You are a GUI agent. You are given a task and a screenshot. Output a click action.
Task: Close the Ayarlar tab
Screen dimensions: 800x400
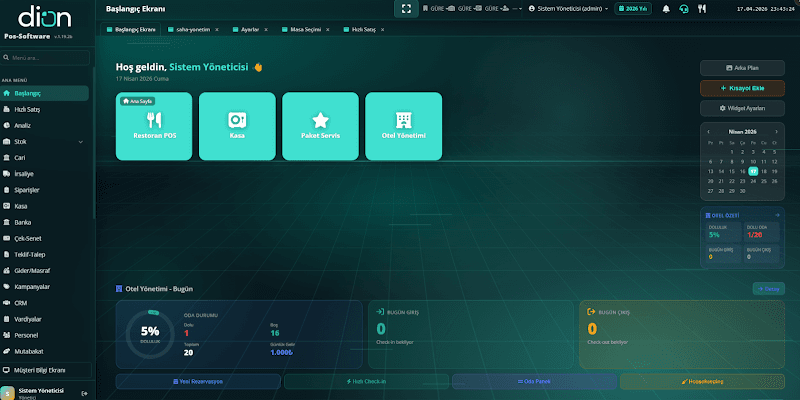click(x=265, y=30)
